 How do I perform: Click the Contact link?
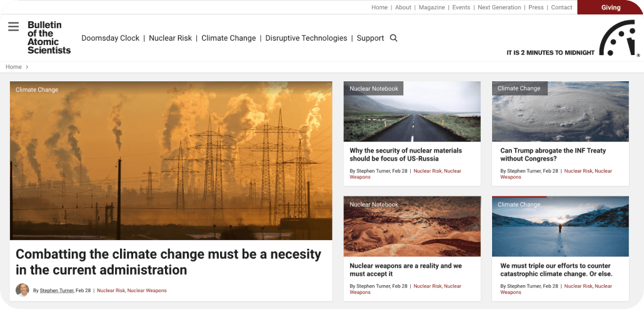tap(561, 8)
